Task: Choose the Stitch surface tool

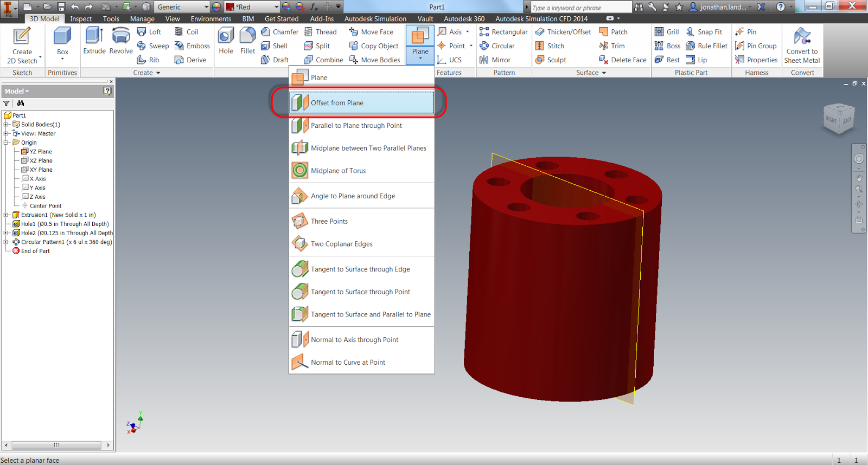Action: [550, 46]
